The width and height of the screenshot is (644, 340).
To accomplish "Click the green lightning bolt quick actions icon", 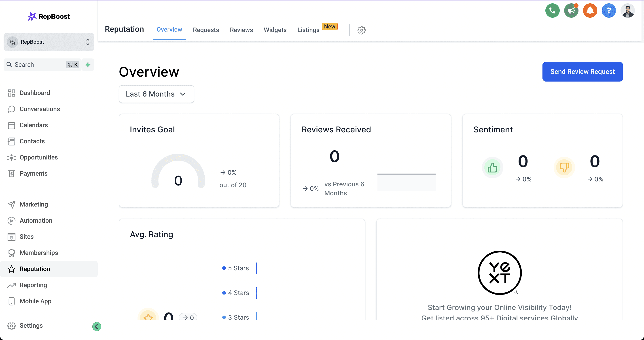I will point(88,65).
